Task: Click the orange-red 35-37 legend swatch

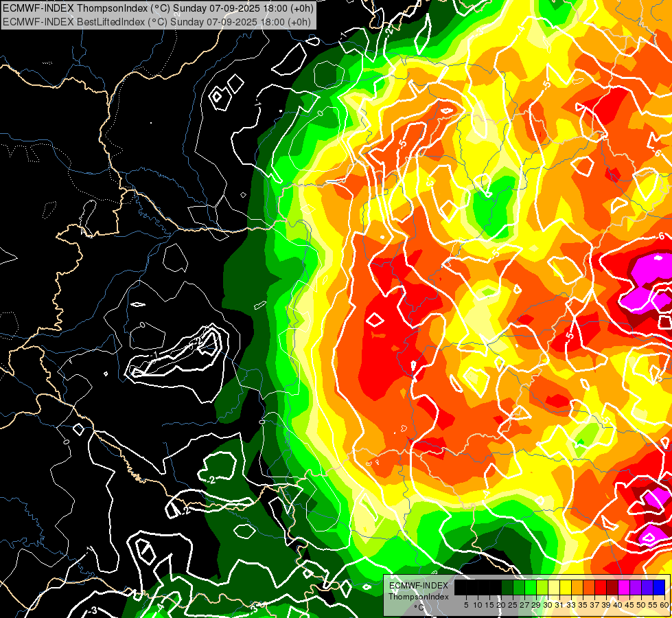Action: click(x=589, y=587)
